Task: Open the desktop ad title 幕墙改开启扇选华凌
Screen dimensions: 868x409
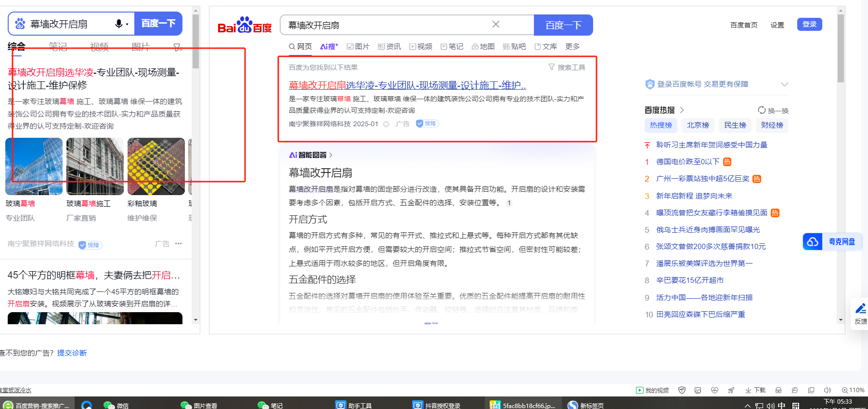Action: click(x=407, y=85)
